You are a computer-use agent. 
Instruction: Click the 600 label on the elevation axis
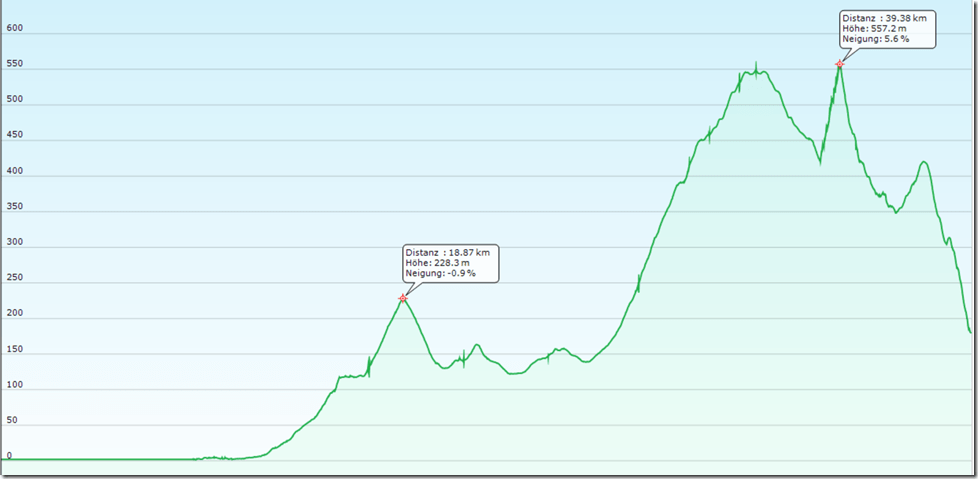coord(15,30)
